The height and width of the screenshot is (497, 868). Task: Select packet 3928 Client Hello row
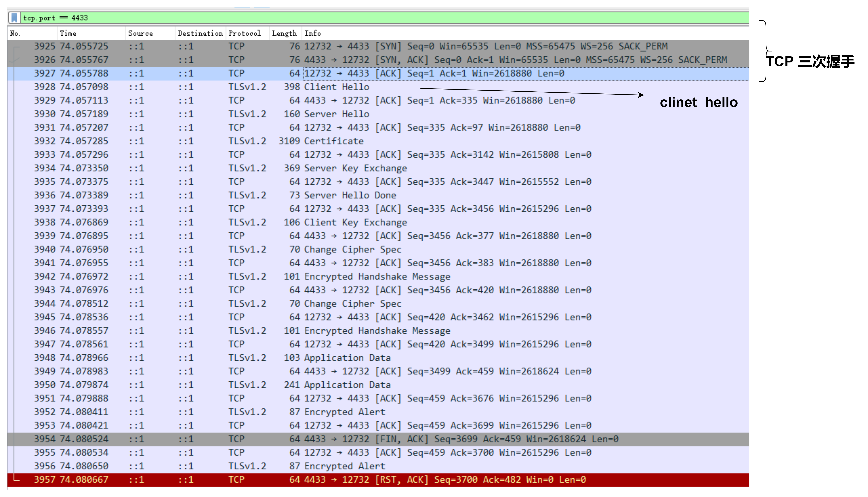tap(239, 86)
